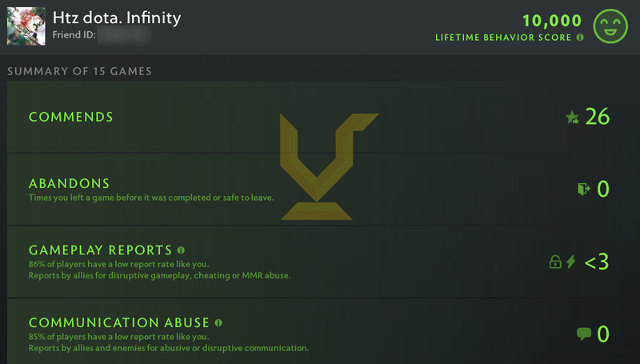Open the Gameplay Reports heading

coord(101,250)
